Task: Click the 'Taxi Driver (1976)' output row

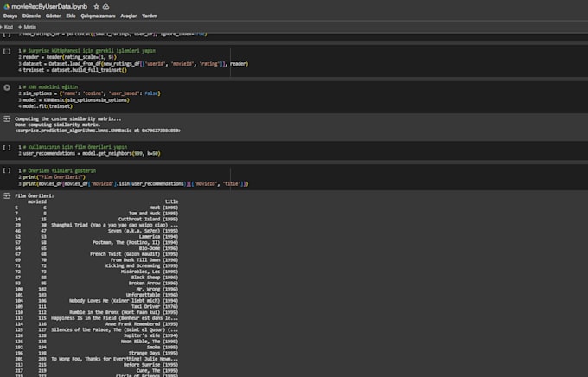Action: click(x=97, y=306)
